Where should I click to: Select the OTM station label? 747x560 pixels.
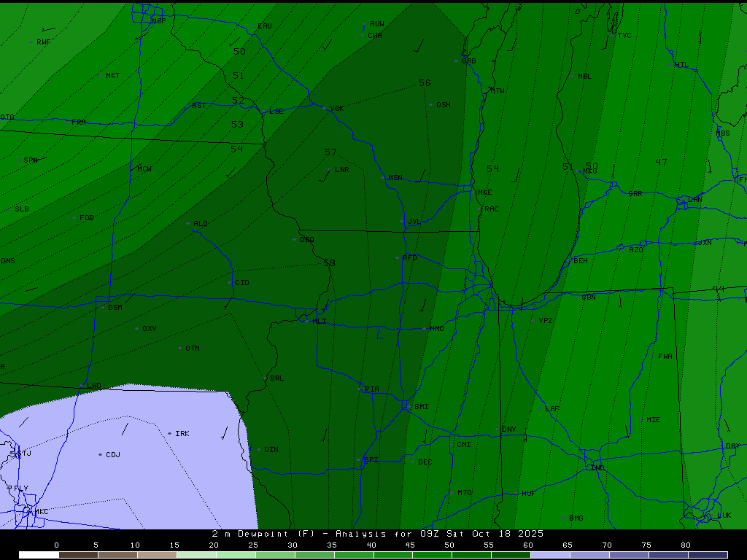point(192,349)
